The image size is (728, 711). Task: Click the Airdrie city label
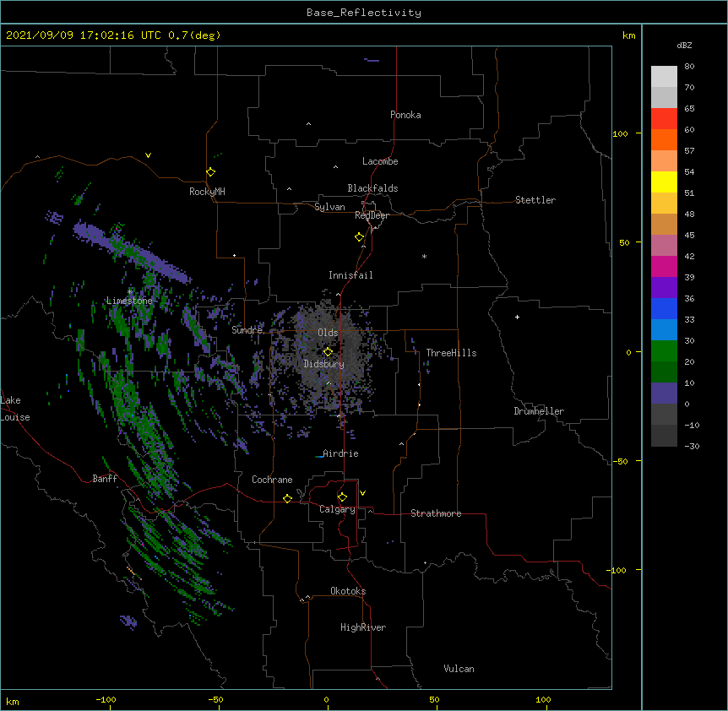pyautogui.click(x=340, y=453)
